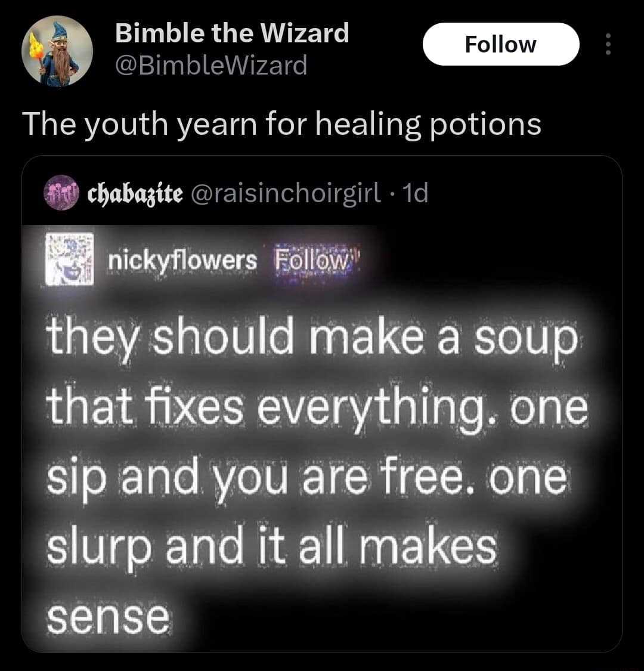Open the three-dot more options menu
The width and height of the screenshot is (644, 671).
[x=608, y=45]
